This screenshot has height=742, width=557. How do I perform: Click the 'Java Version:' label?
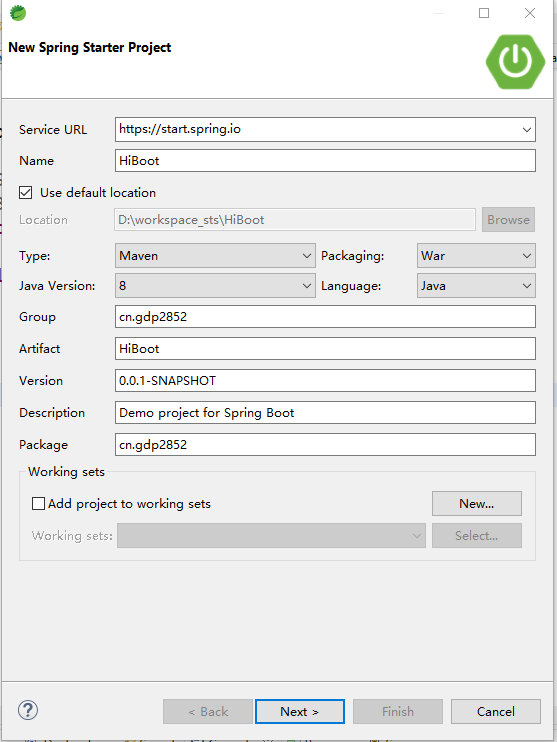point(57,286)
